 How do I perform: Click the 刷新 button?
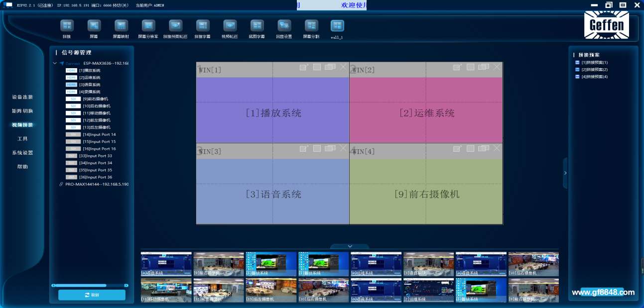(x=92, y=295)
